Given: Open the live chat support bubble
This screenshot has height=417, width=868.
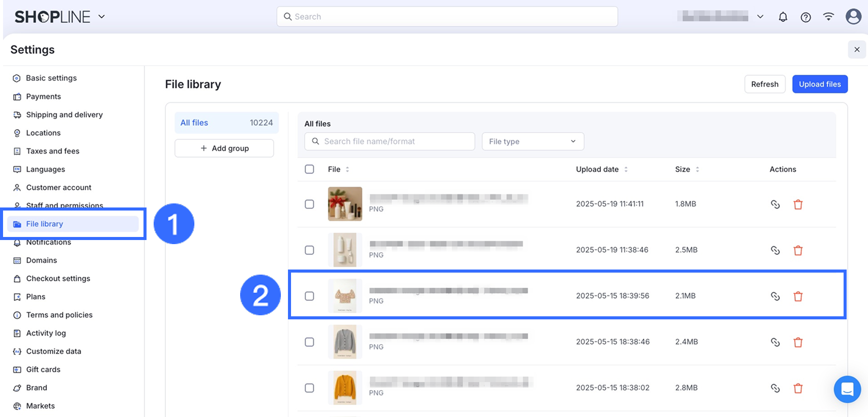Looking at the screenshot, I should 847,389.
